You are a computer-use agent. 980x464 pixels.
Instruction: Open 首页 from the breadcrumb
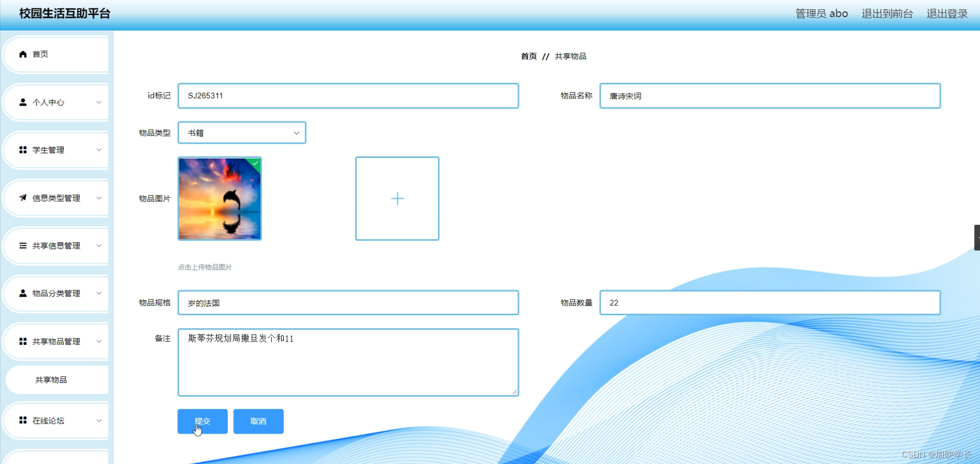point(528,56)
